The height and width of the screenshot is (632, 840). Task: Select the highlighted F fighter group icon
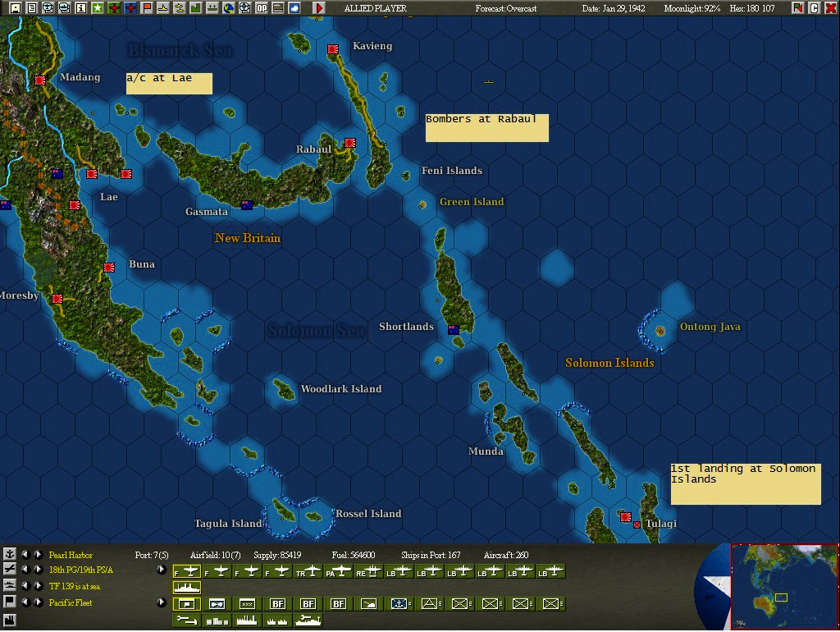[187, 572]
